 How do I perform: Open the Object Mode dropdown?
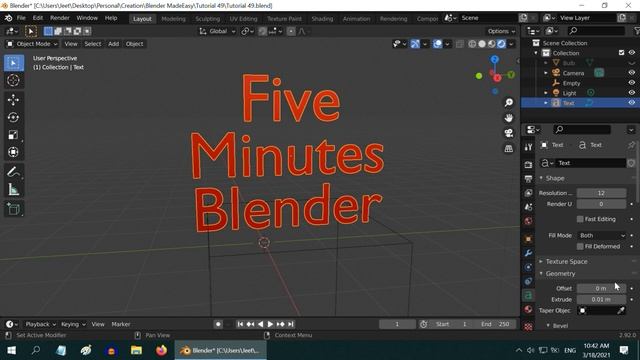pyautogui.click(x=32, y=44)
